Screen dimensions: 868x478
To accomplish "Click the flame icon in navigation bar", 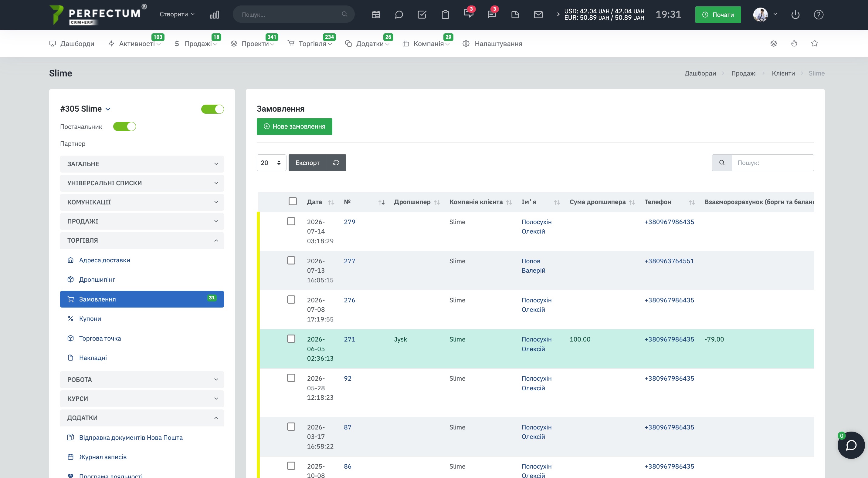I will pos(794,43).
